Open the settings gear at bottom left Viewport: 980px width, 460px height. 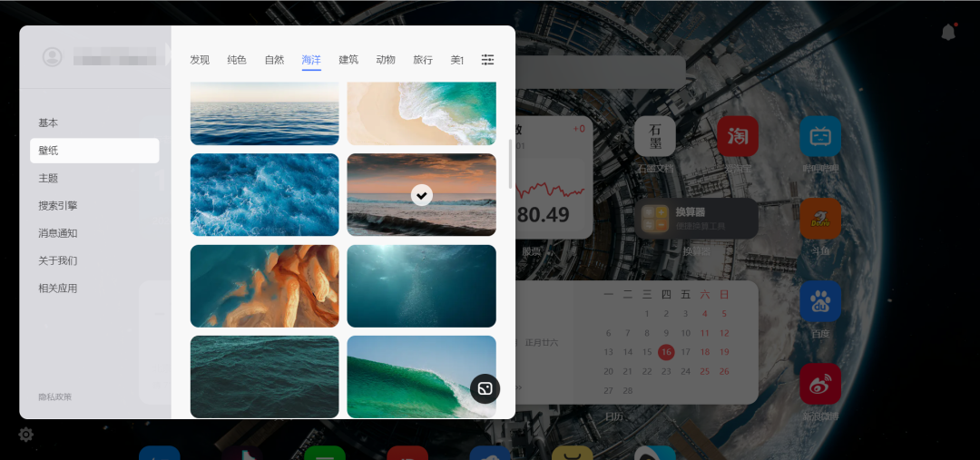[x=25, y=435]
